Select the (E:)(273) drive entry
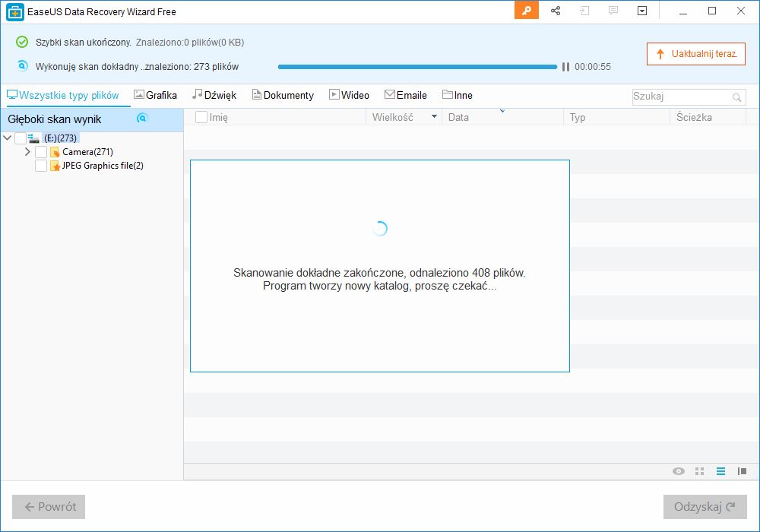Screen dimensions: 760x532 pos(61,138)
